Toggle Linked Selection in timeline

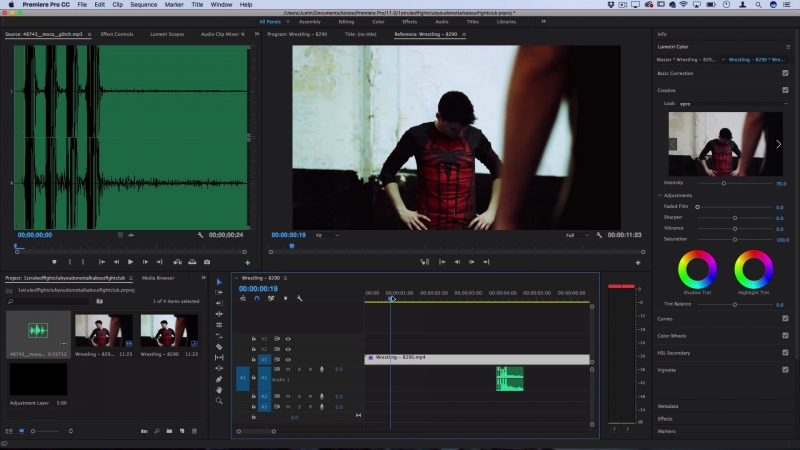271,298
